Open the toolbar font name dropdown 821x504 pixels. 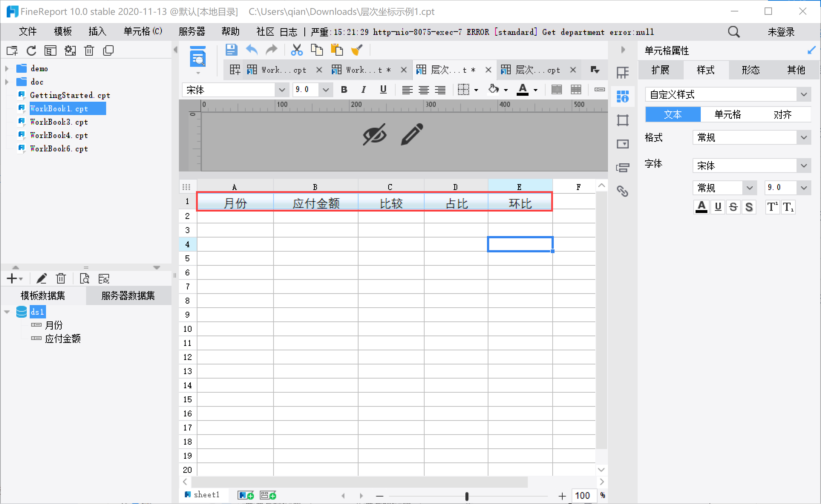click(x=282, y=90)
